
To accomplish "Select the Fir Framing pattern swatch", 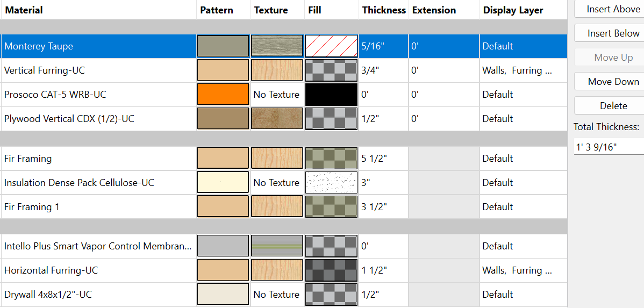I will coord(223,159).
